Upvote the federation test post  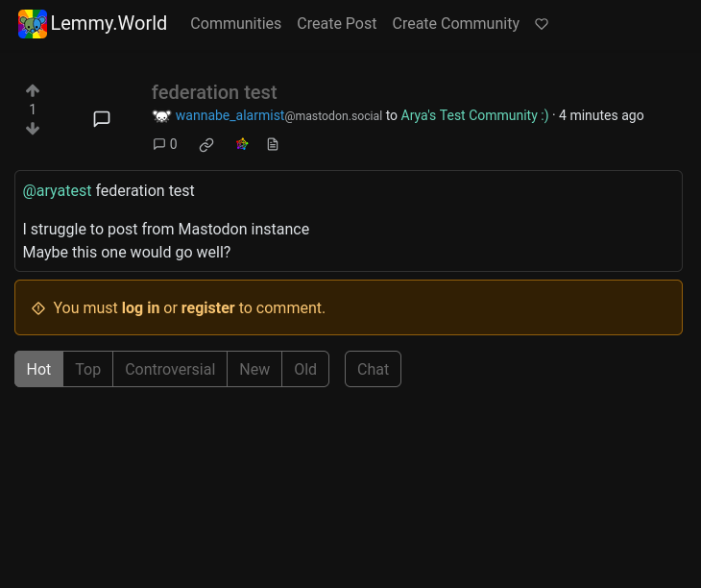pyautogui.click(x=33, y=90)
